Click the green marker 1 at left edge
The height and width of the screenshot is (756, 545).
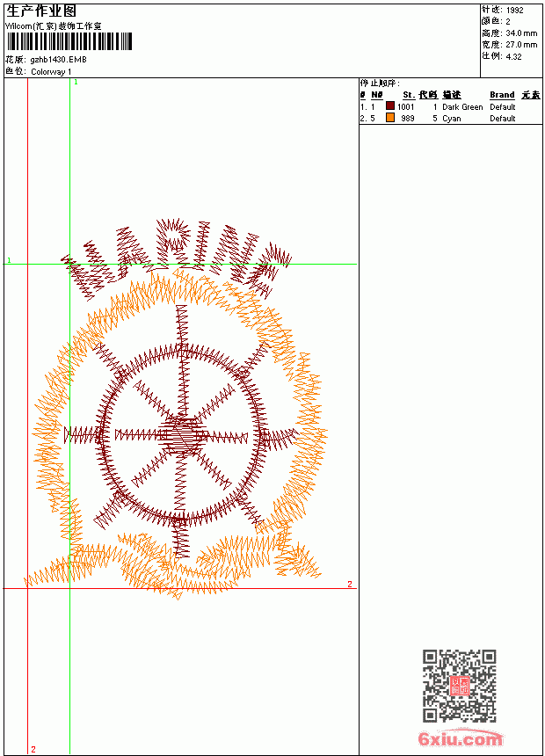tap(9, 260)
